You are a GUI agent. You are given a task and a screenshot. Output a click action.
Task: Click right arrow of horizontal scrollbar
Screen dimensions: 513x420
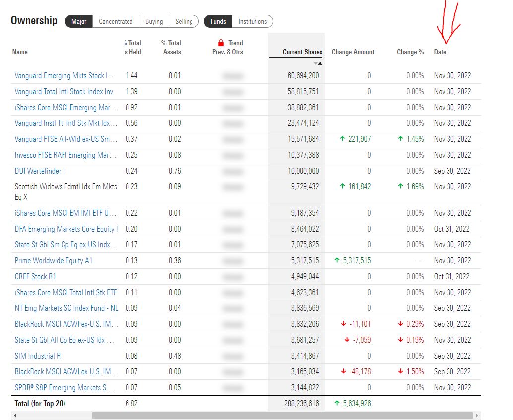point(477,415)
